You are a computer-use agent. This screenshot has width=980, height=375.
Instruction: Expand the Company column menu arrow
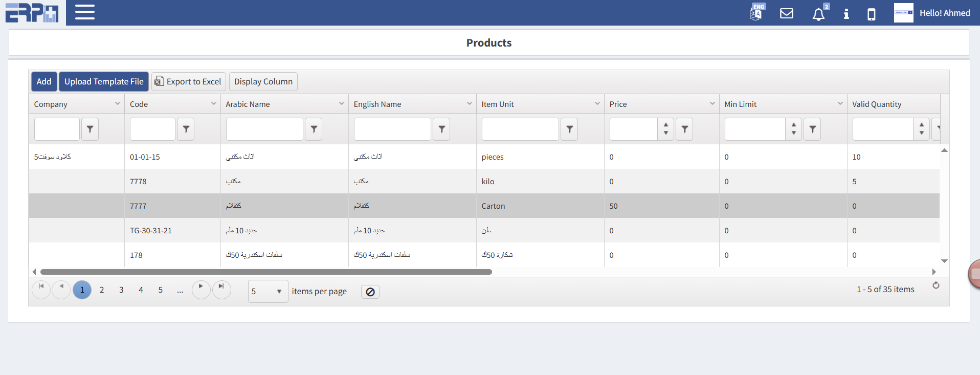tap(117, 104)
